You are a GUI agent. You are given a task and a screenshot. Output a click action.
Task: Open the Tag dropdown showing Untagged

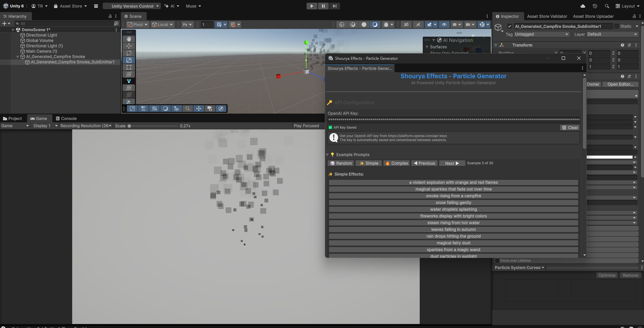point(541,34)
